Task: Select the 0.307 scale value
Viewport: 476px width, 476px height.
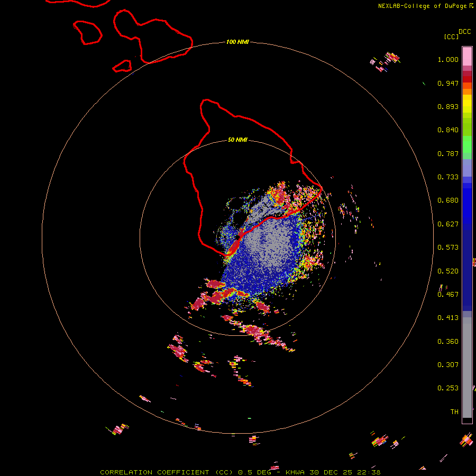Action: tap(448, 365)
